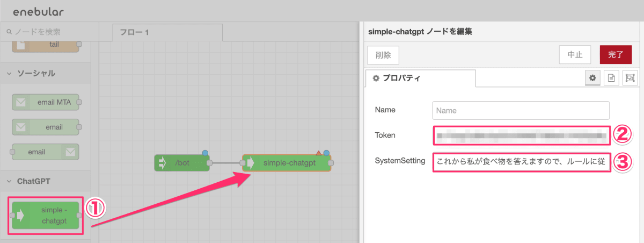Open node properties gear icon

point(592,78)
